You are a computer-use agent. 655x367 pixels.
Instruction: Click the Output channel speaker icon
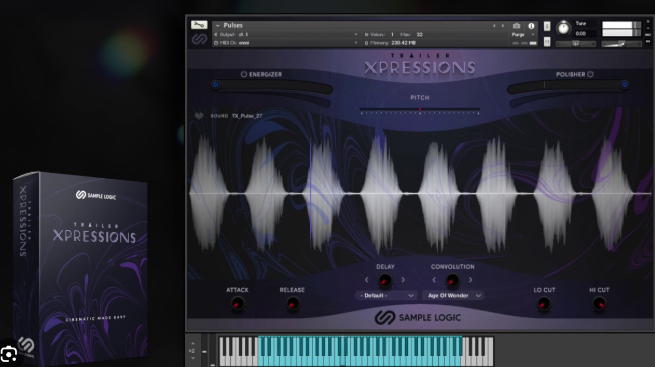pyautogui.click(x=216, y=35)
